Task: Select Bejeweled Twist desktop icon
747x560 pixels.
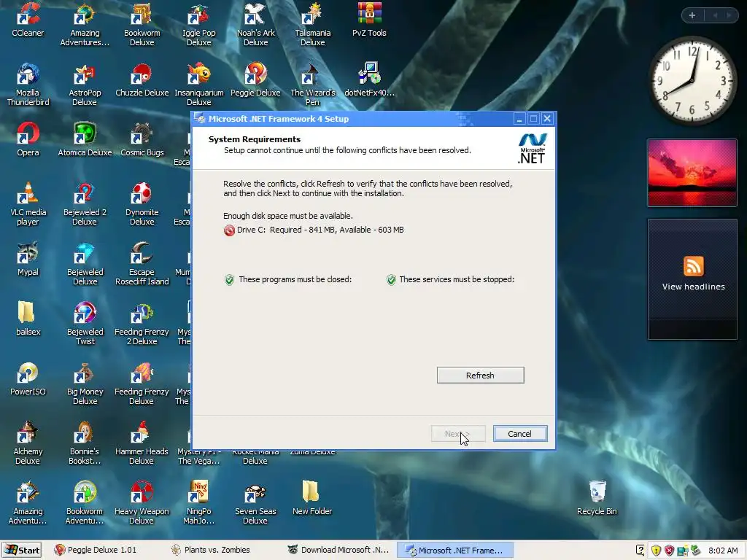Action: tap(85, 323)
